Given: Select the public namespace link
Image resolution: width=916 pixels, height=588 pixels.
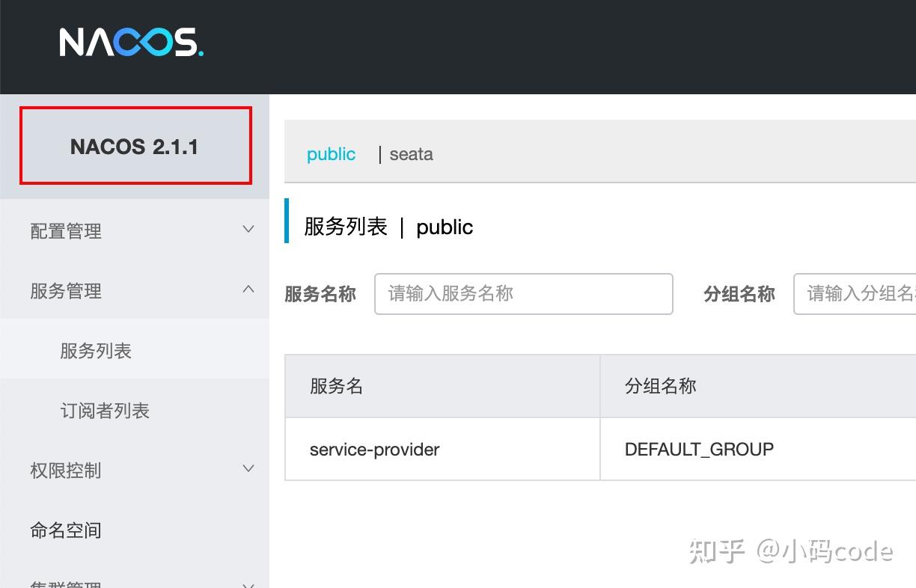Looking at the screenshot, I should point(331,154).
